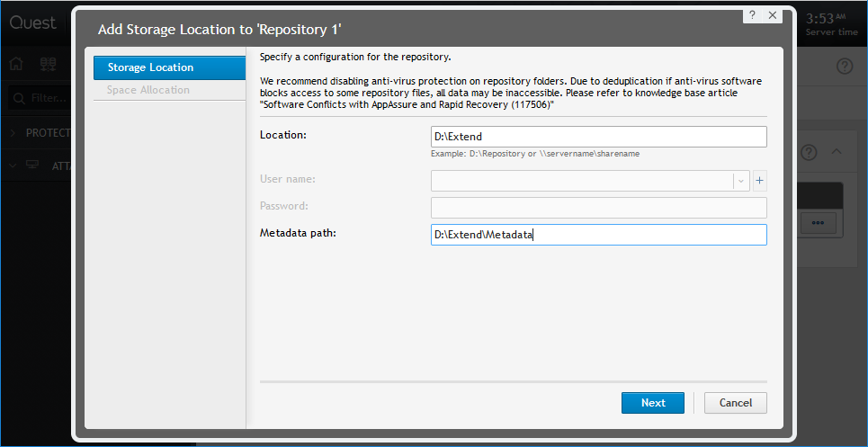
Task: Click the Password input field
Action: point(598,208)
